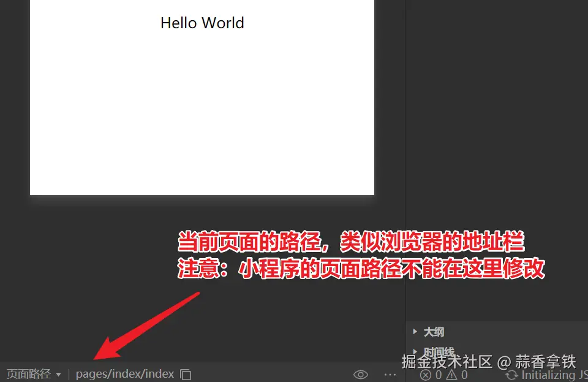Open the 页面路径 page path dropdown

[x=58, y=374]
